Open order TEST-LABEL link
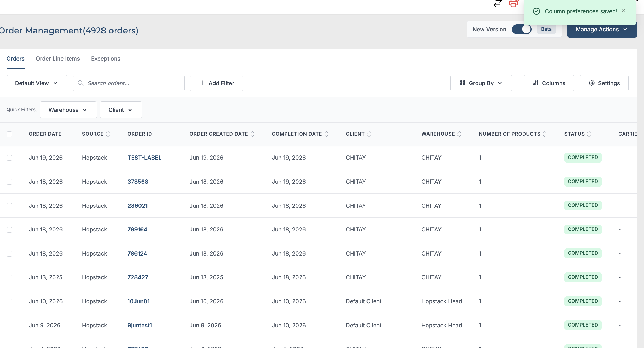Viewport: 644px width, 348px height. [x=144, y=158]
